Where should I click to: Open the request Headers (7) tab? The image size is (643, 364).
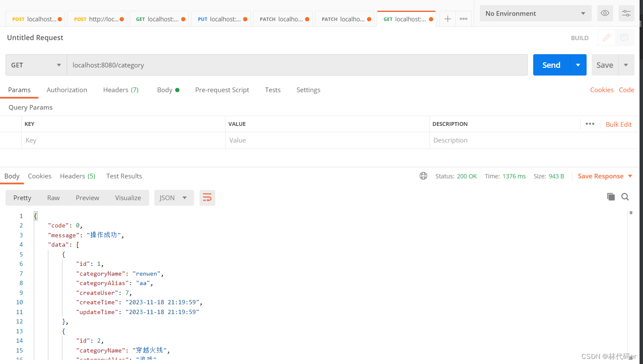click(x=121, y=90)
